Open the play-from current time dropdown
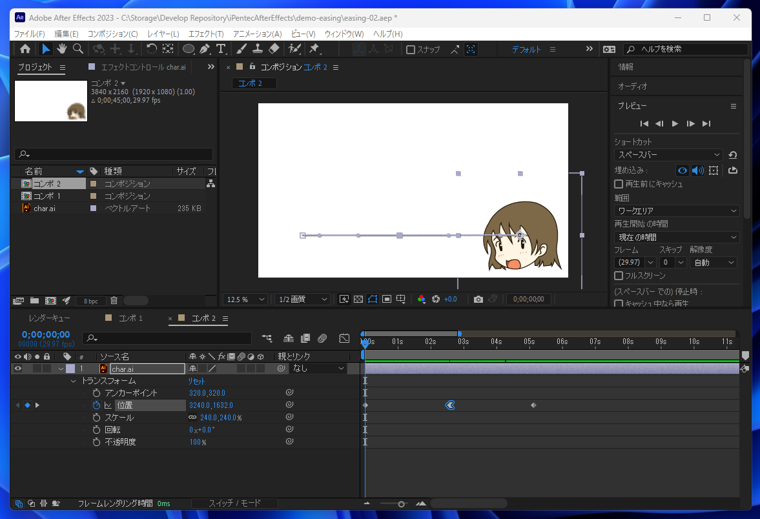The height and width of the screenshot is (519, 760). coord(677,237)
